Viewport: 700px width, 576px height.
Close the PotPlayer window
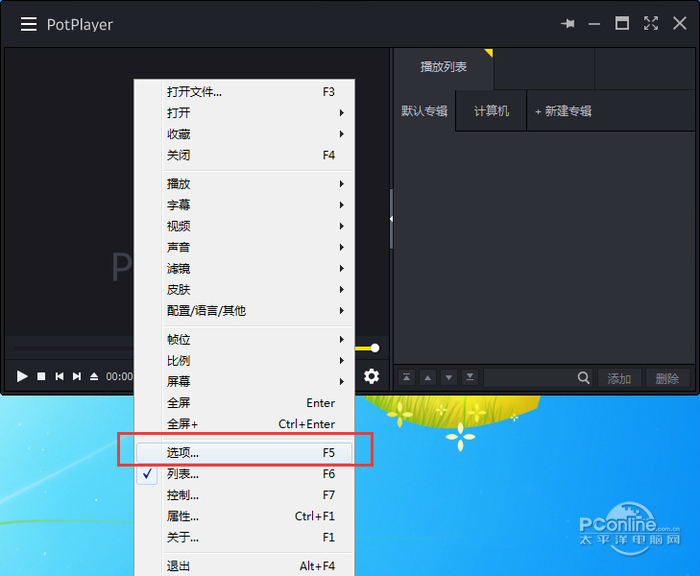pyautogui.click(x=679, y=23)
